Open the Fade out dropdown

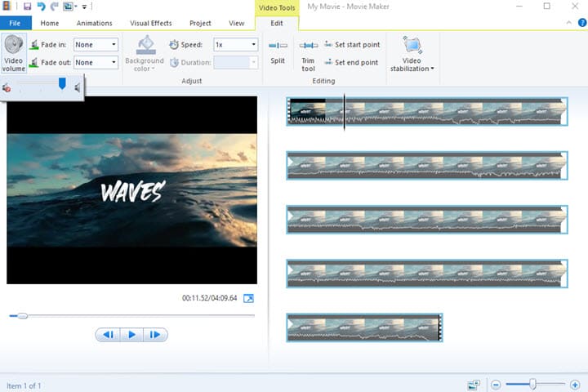click(96, 62)
